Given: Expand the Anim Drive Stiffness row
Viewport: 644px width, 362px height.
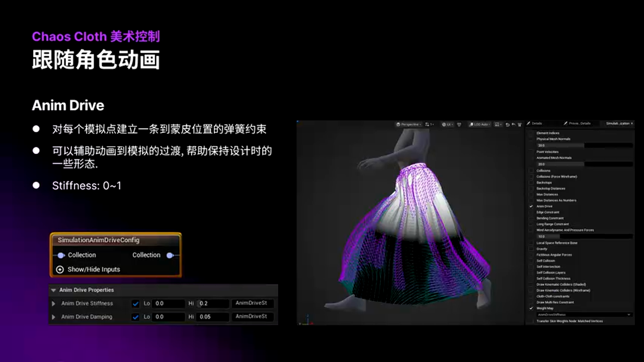Looking at the screenshot, I should pyautogui.click(x=53, y=303).
